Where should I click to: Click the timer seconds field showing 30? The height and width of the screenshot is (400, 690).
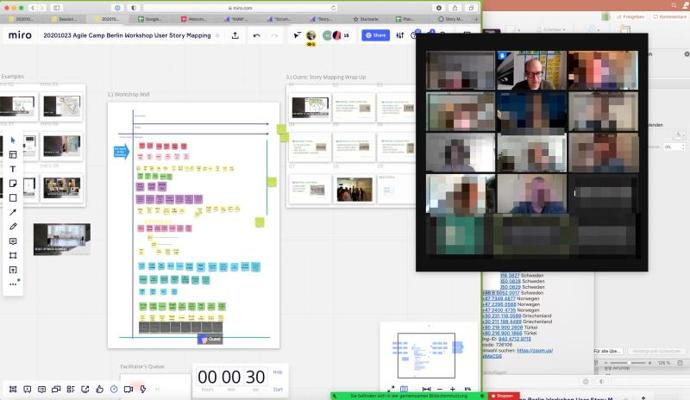click(255, 377)
